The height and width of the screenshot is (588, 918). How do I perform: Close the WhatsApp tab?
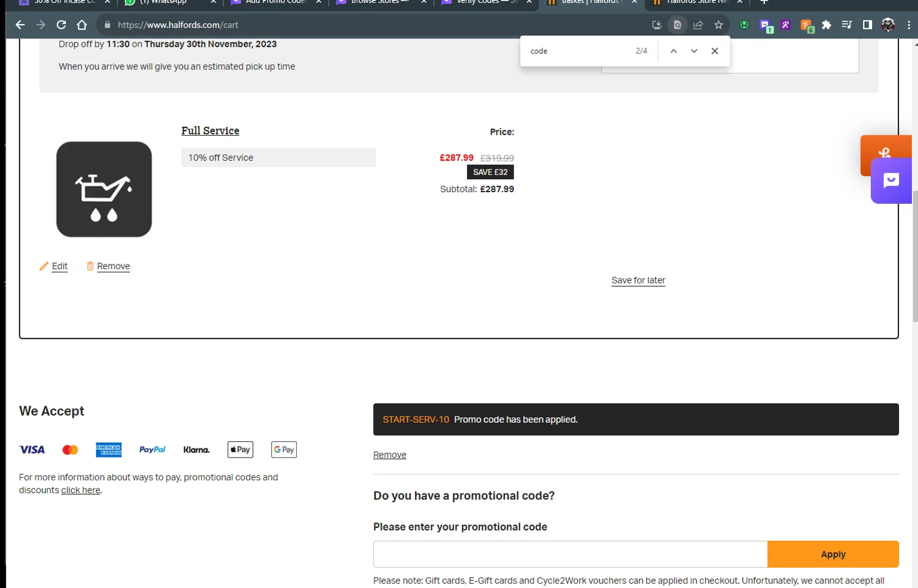pyautogui.click(x=213, y=2)
